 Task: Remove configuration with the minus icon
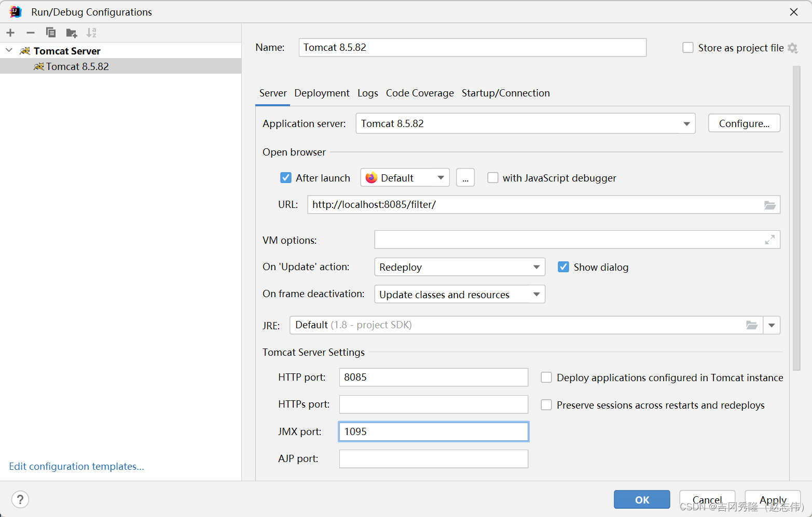point(31,33)
